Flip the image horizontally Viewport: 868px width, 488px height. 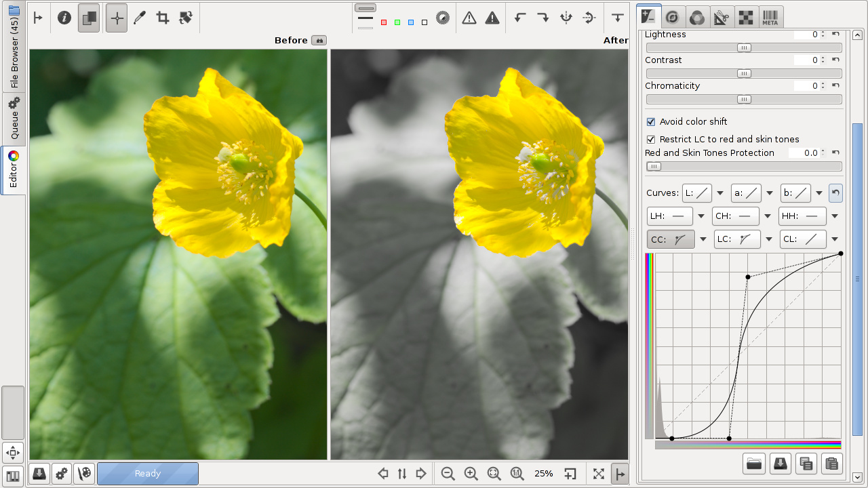tap(566, 18)
